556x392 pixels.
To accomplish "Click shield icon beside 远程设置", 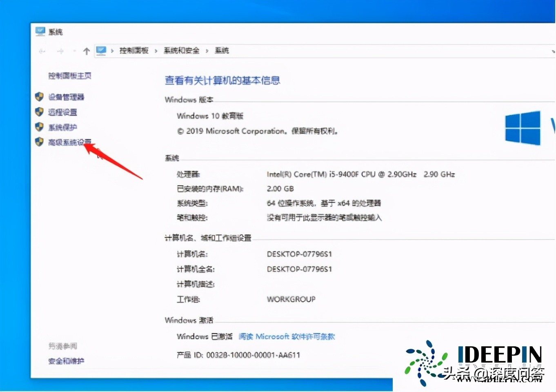I will point(39,112).
